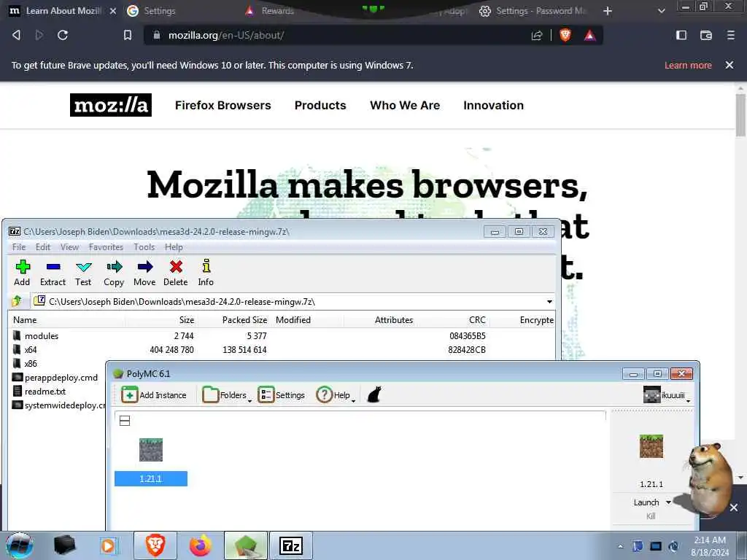
Task: Click the Add button in 7-Zip toolbar
Action: (x=22, y=273)
